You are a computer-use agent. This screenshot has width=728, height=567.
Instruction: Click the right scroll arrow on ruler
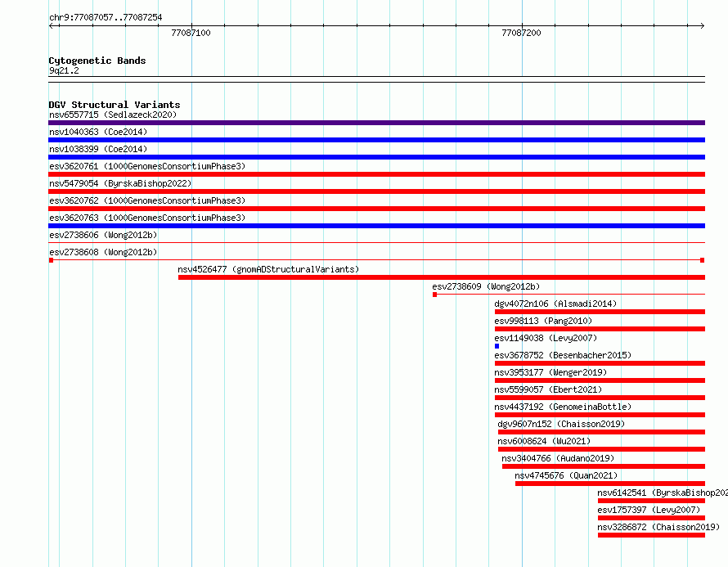(702, 26)
